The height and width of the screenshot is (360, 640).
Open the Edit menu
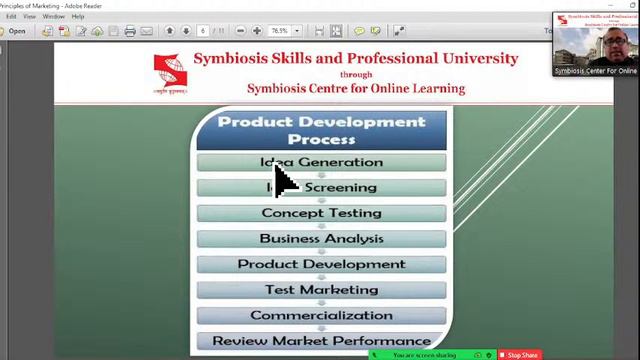[x=11, y=16]
